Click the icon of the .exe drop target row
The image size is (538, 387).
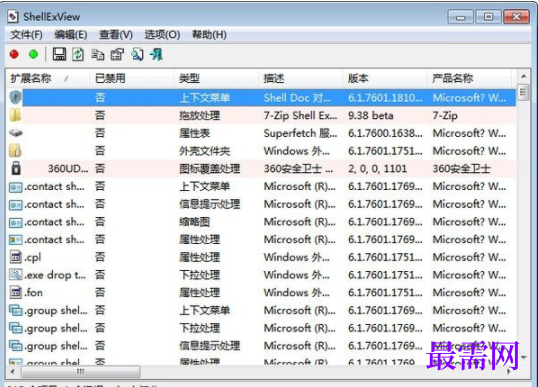coord(16,274)
